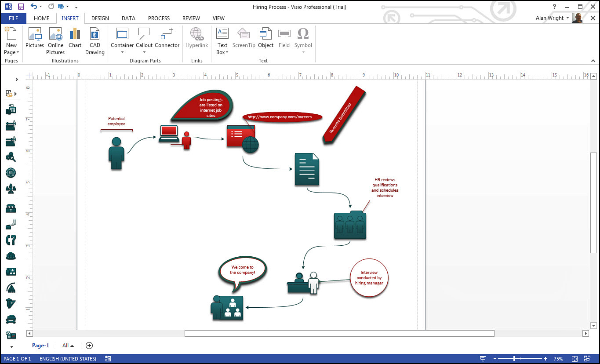Viewport: 600px width, 364px height.
Task: Select the Page-1 sheet tab
Action: [41, 346]
